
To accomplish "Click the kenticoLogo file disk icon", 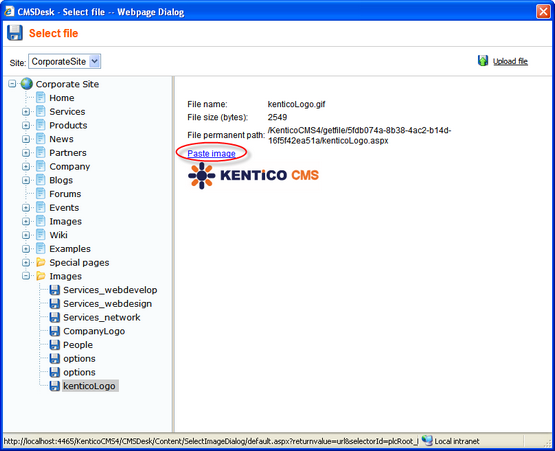I will (54, 386).
